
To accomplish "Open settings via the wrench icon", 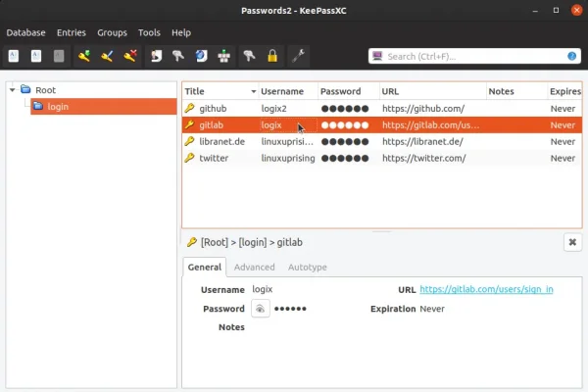I will click(x=299, y=56).
